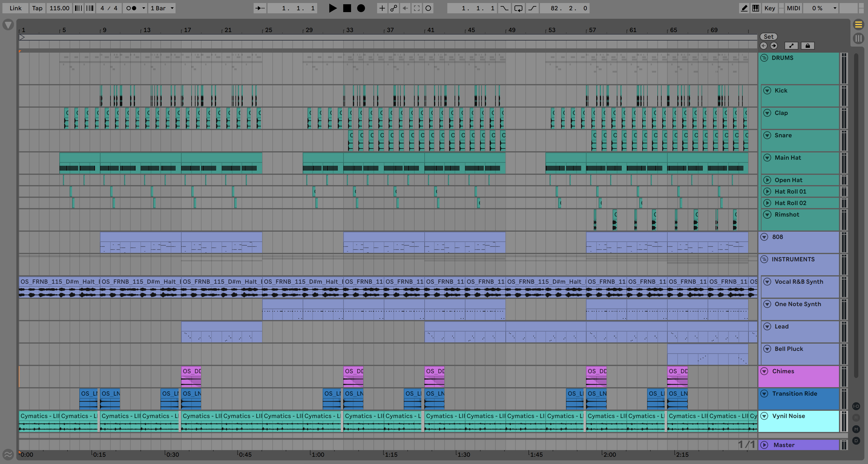The height and width of the screenshot is (464, 868).
Task: Enable Key Map Mode switch
Action: click(x=769, y=8)
